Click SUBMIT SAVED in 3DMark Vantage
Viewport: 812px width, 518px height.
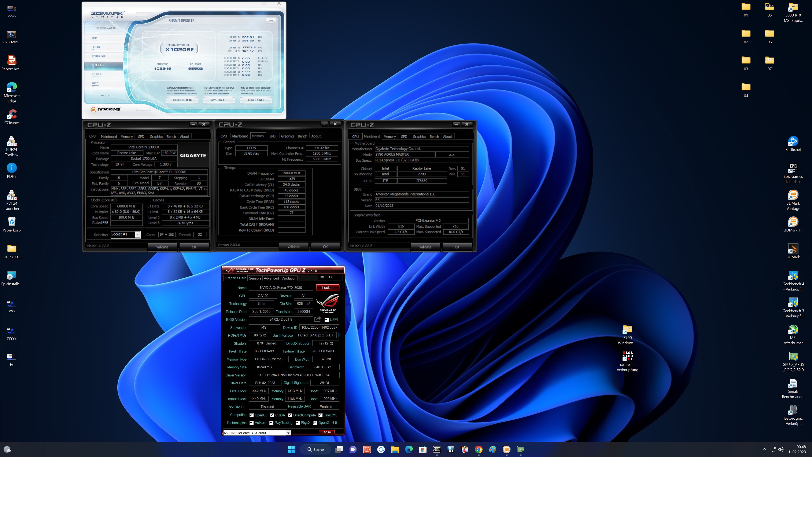click(x=256, y=100)
